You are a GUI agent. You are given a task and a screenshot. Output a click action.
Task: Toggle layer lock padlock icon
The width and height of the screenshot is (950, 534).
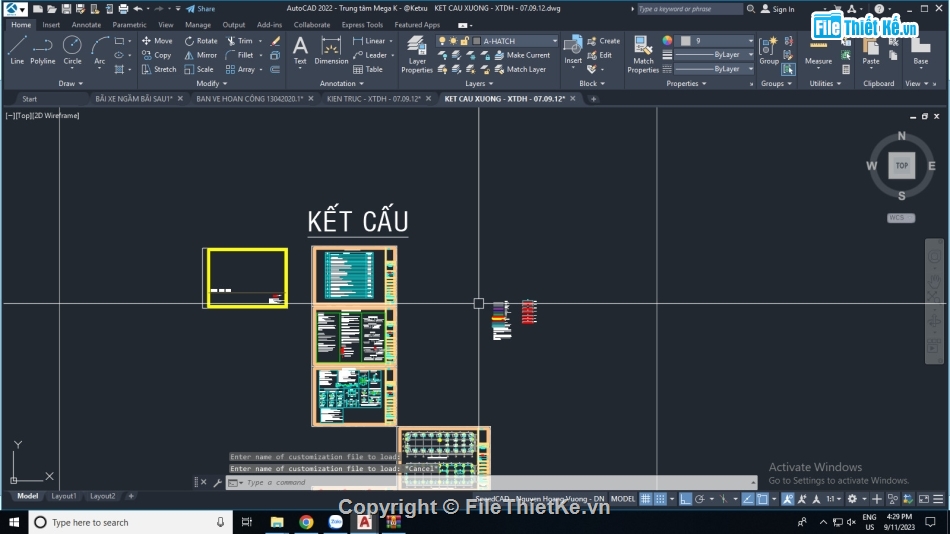(465, 41)
